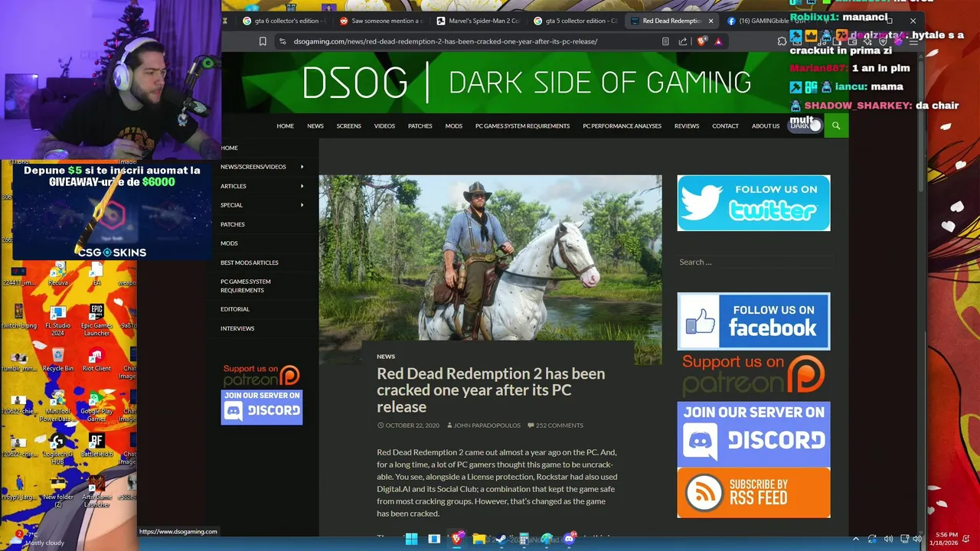
Task: Open SCREENS in the top navigation
Action: pos(348,126)
